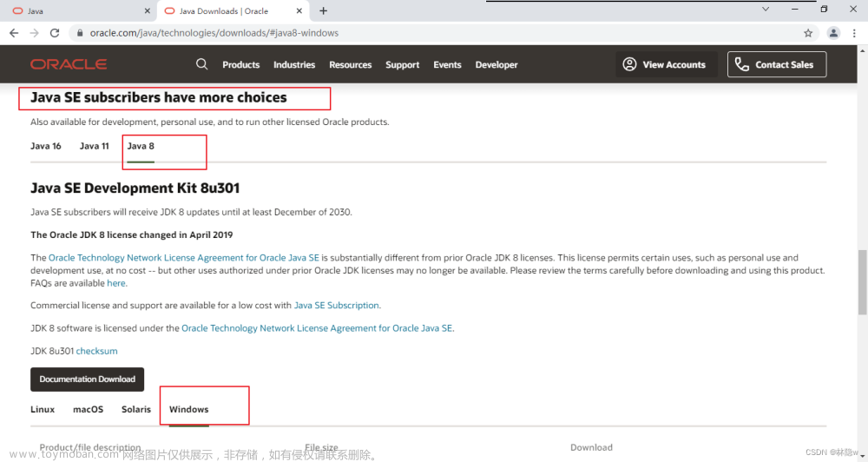The height and width of the screenshot is (462, 868).
Task: Click the Contact Sales button
Action: pos(777,64)
